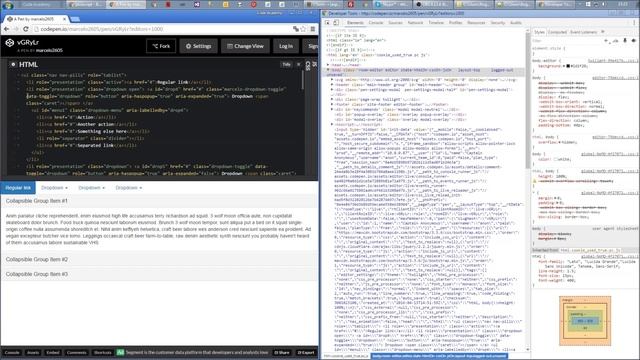
Task: Select the Event Listeners sidebar tab
Action: 583,32
